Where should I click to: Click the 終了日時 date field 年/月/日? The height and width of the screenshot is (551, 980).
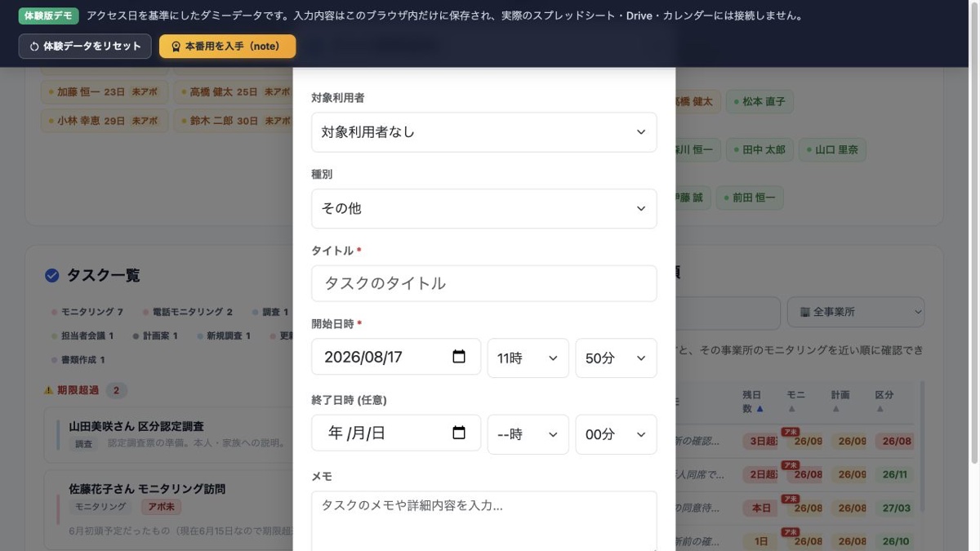click(x=395, y=434)
